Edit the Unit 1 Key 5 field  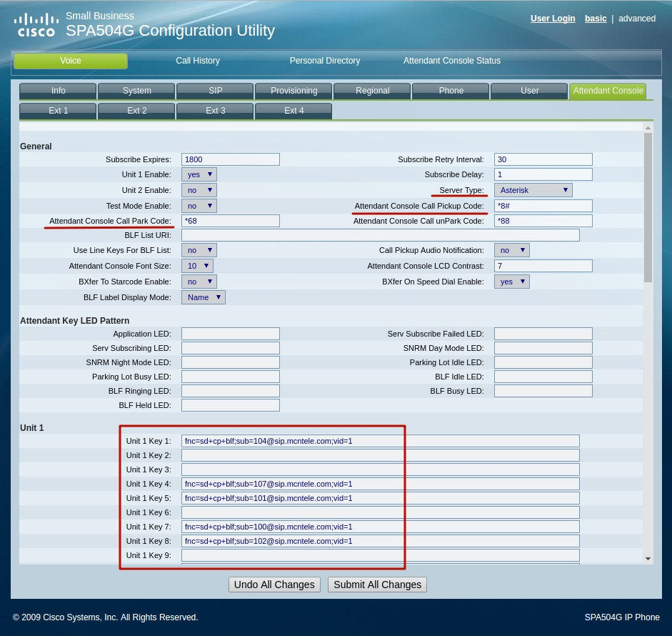click(381, 498)
